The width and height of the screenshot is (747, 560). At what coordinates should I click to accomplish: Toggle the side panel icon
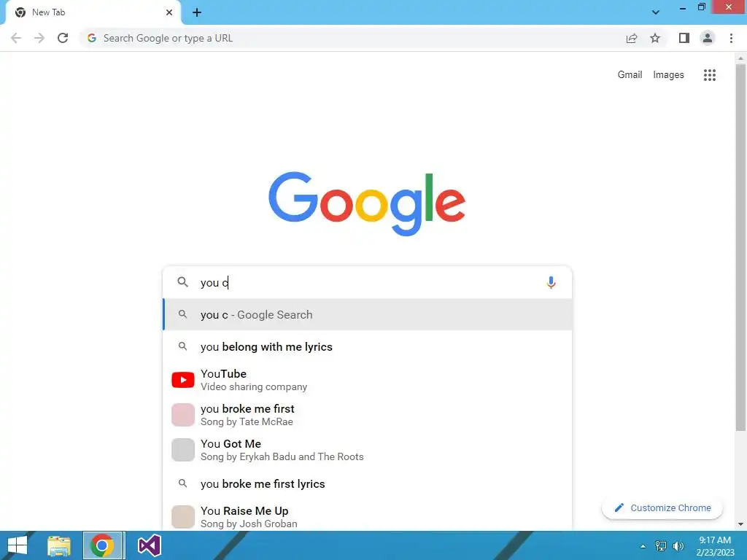(684, 38)
